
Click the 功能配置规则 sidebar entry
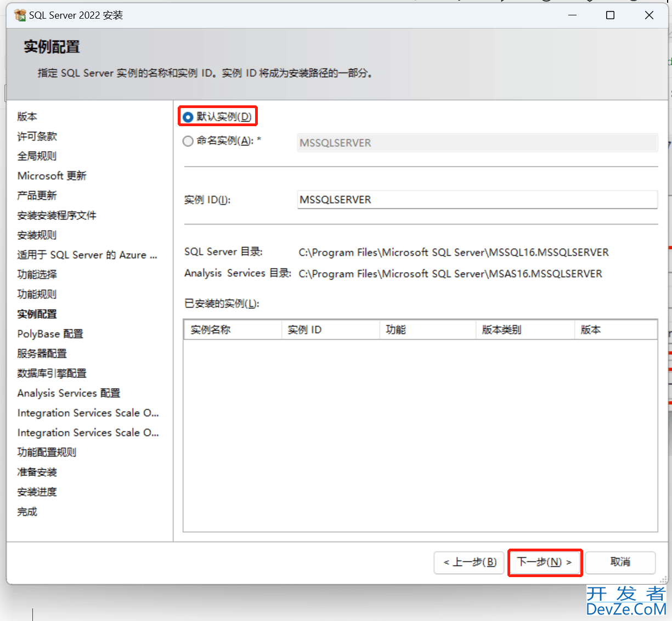47,452
